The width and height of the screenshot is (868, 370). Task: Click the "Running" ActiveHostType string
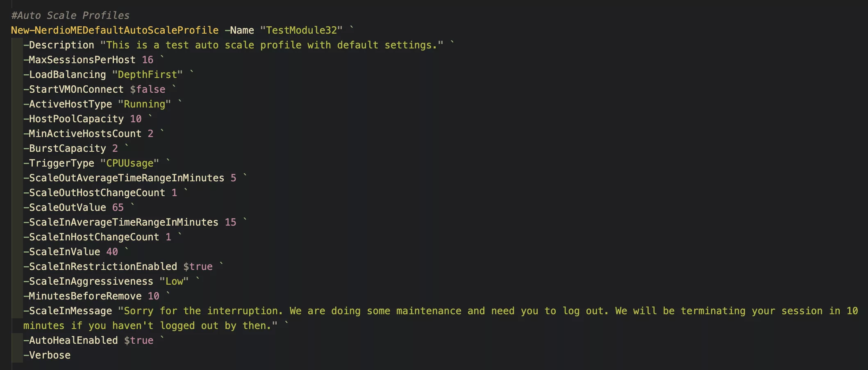pos(144,104)
